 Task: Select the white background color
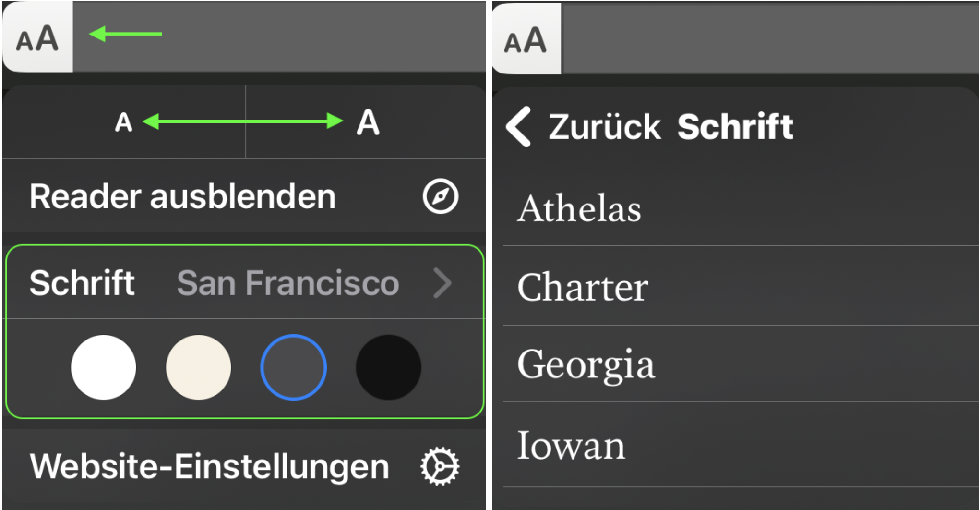(x=104, y=367)
